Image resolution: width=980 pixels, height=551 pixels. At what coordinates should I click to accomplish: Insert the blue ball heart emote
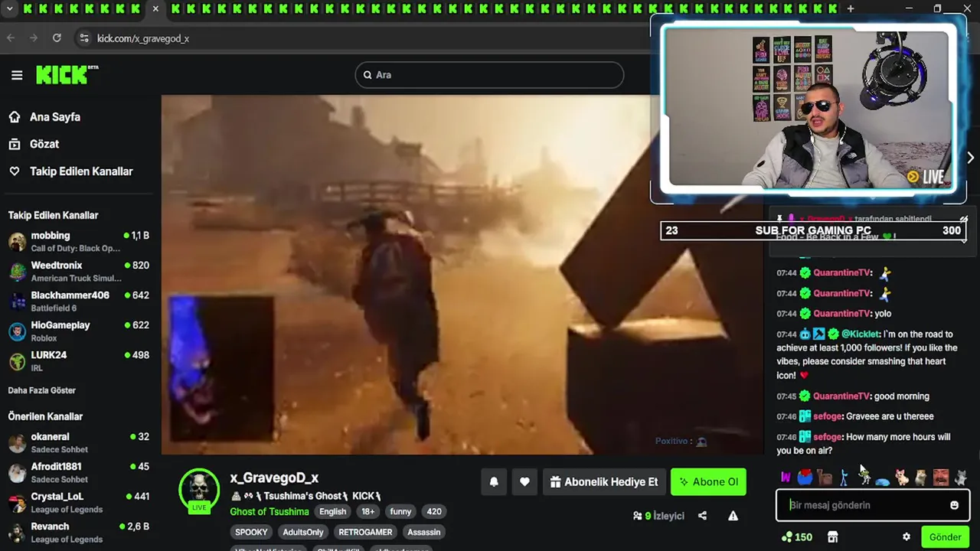(805, 478)
